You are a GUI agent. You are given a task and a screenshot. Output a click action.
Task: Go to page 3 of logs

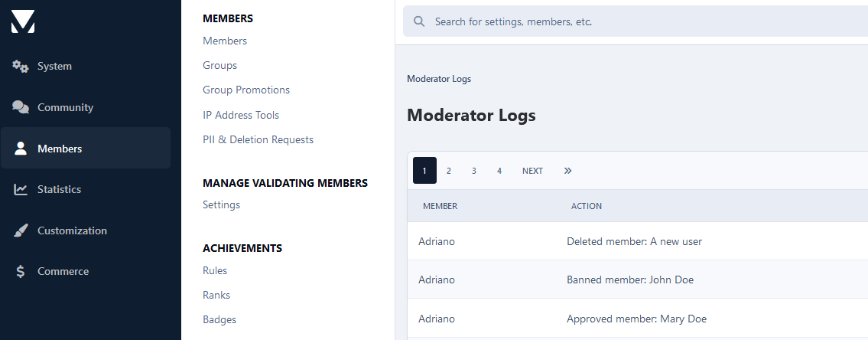click(474, 171)
